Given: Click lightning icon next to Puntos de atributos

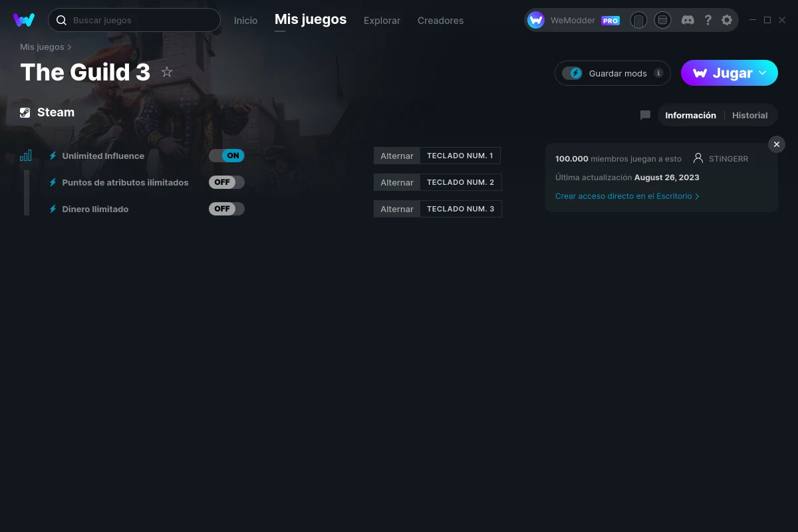Looking at the screenshot, I should tap(53, 182).
